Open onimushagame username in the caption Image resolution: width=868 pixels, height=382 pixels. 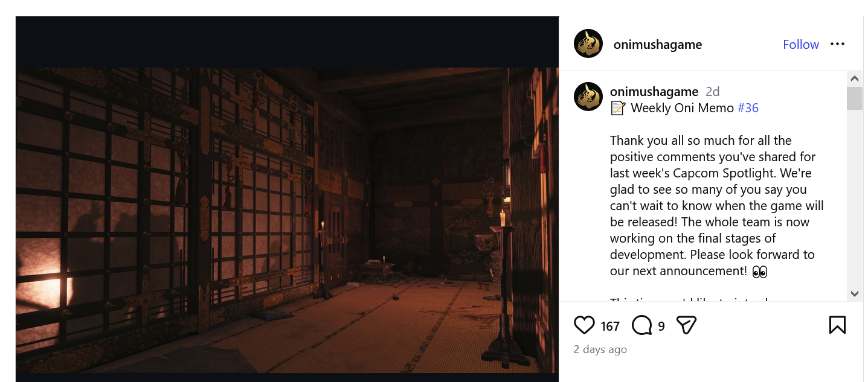click(654, 92)
